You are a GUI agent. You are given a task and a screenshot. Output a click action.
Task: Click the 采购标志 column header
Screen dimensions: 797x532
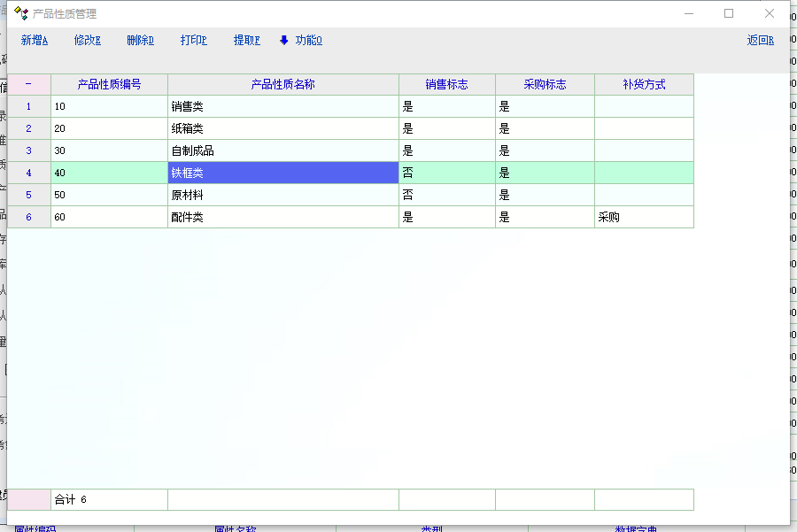pyautogui.click(x=545, y=85)
